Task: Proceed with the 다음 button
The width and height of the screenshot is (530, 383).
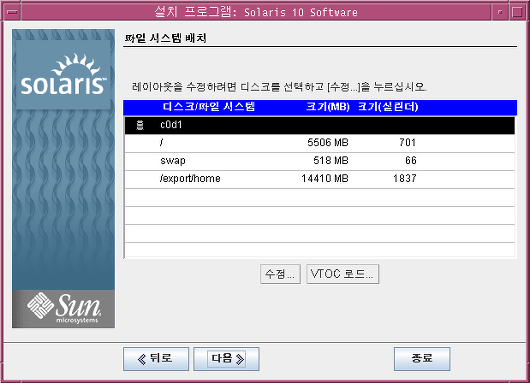Action: point(226,359)
